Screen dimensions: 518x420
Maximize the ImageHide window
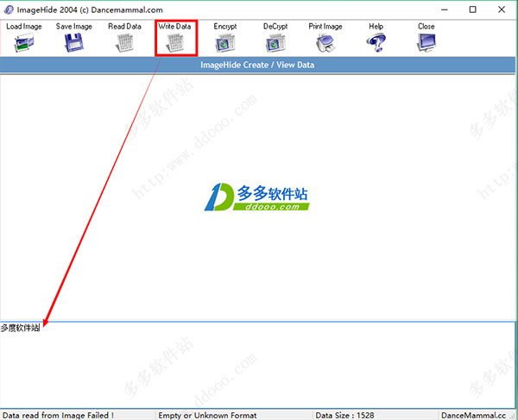(473, 9)
